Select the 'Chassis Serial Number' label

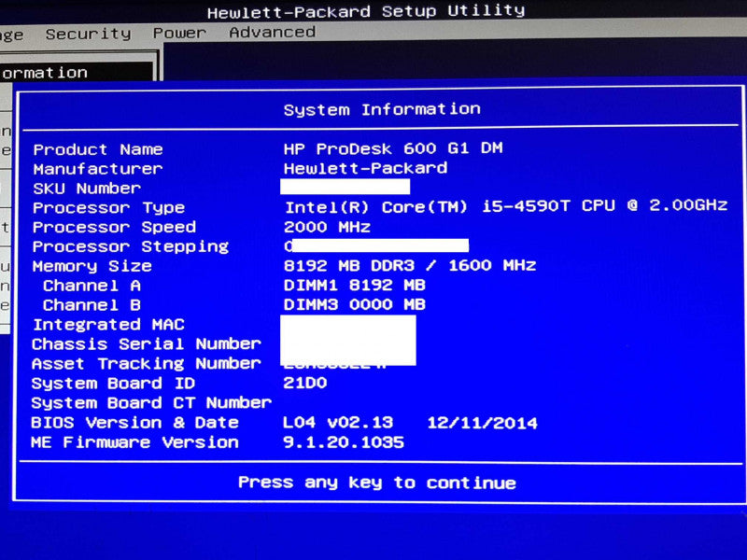147,343
